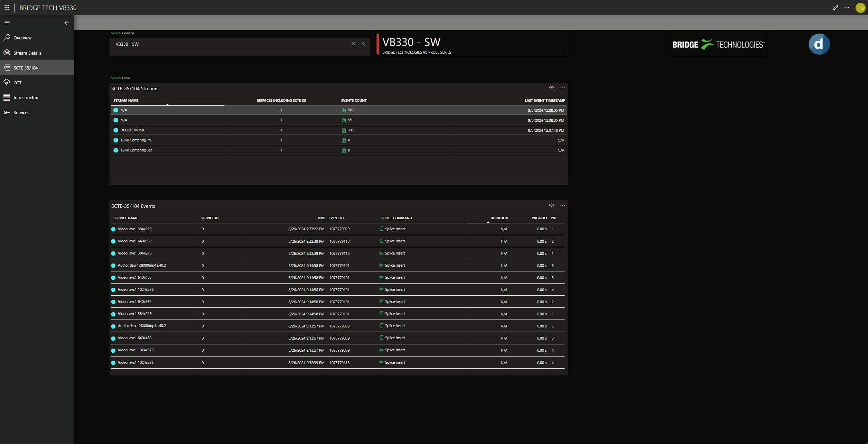
Task: Click splice insert icon for event 1073779029
Action: (x=381, y=229)
